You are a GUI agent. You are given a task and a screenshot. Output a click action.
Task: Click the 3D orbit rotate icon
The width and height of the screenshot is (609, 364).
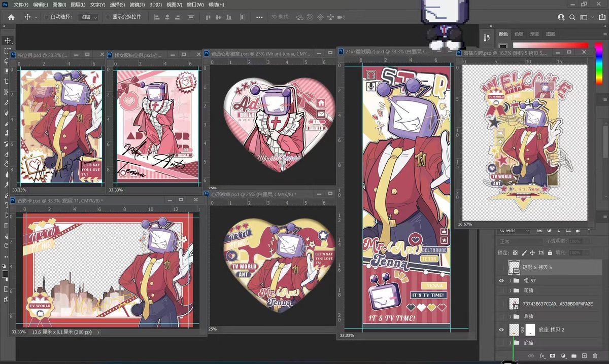pyautogui.click(x=299, y=17)
